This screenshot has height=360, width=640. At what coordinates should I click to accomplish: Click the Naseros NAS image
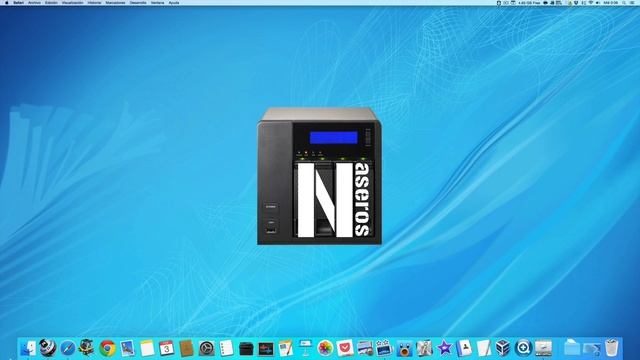click(x=320, y=176)
